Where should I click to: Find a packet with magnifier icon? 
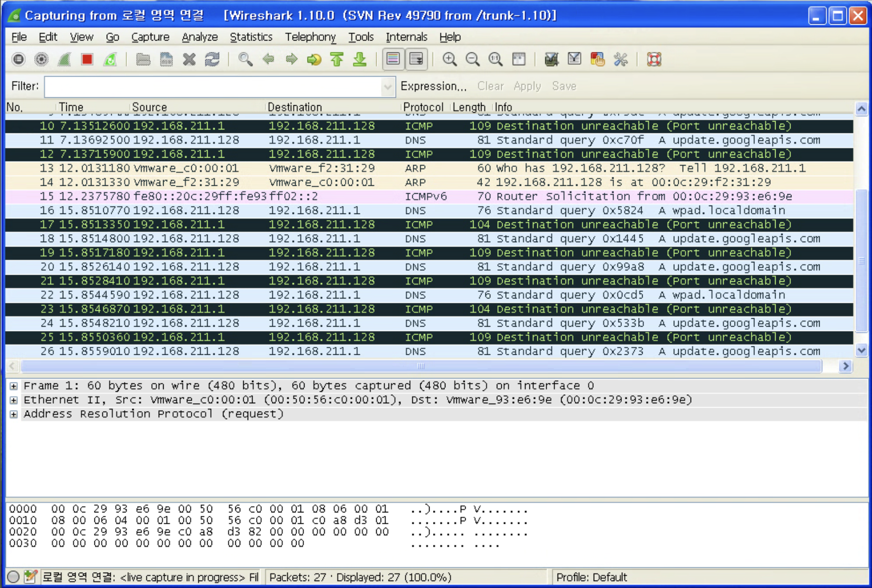click(x=245, y=59)
